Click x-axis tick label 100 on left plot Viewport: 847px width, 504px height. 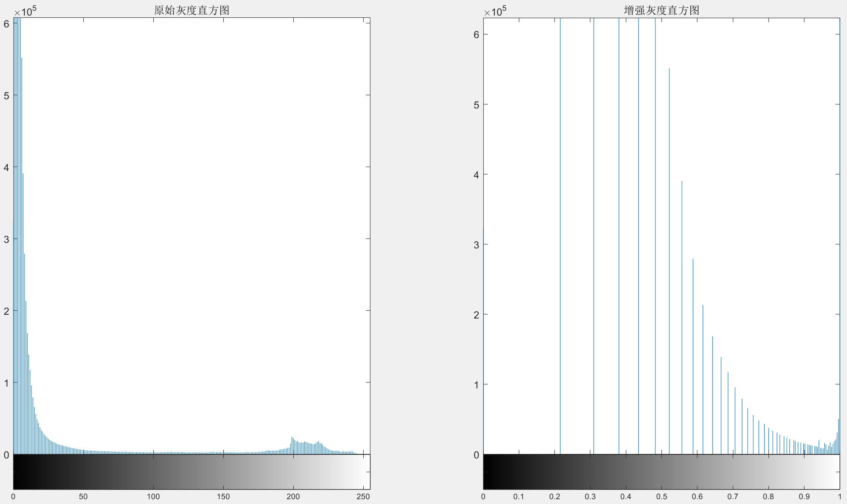click(153, 497)
